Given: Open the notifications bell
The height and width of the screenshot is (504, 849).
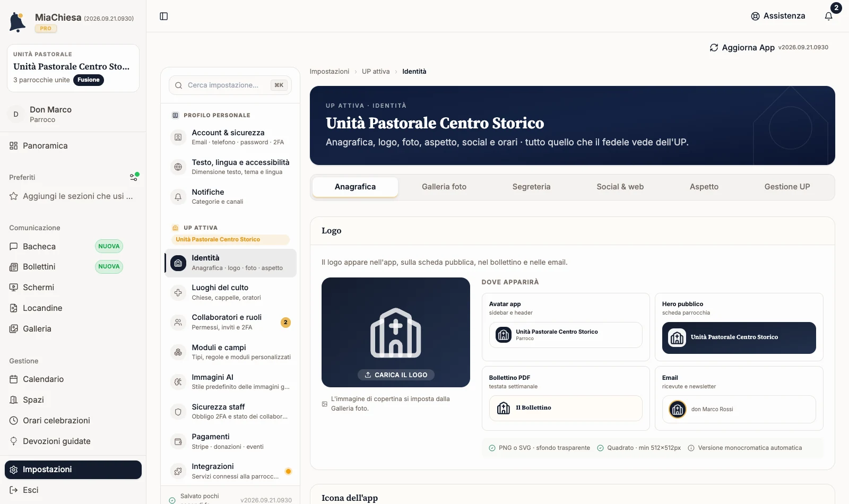Looking at the screenshot, I should [829, 16].
